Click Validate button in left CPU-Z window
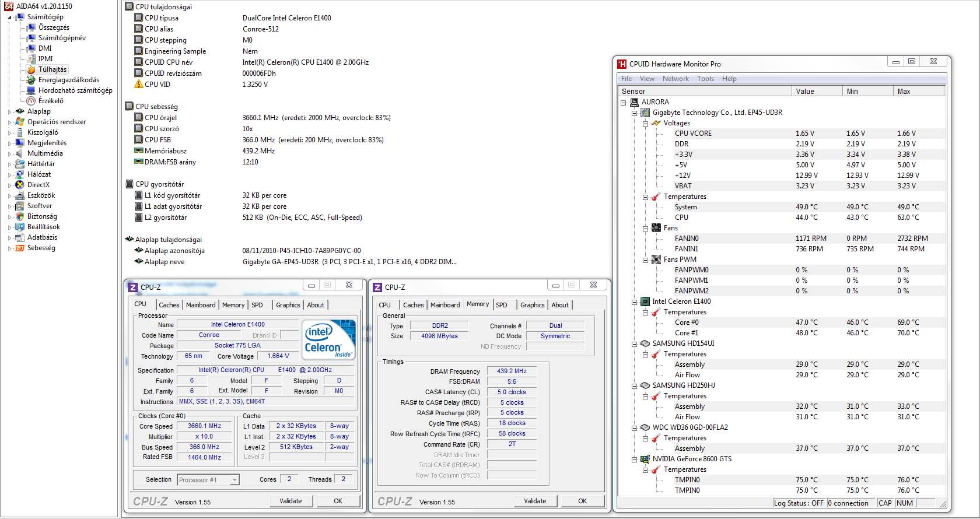The image size is (980, 519). point(291,501)
